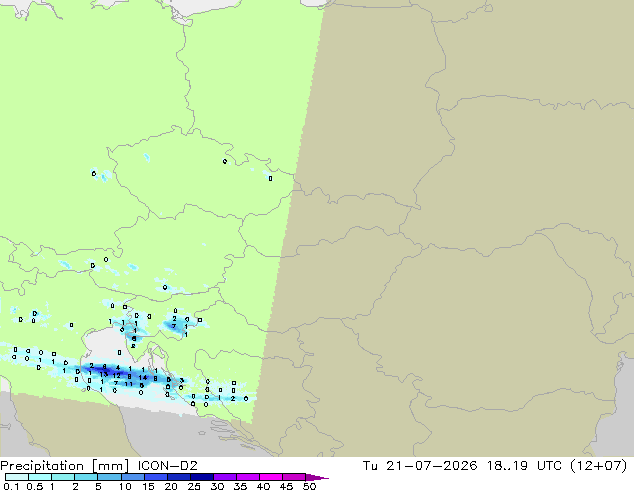Click the '40' legend tick label
The height and width of the screenshot is (490, 634).
[263, 486]
